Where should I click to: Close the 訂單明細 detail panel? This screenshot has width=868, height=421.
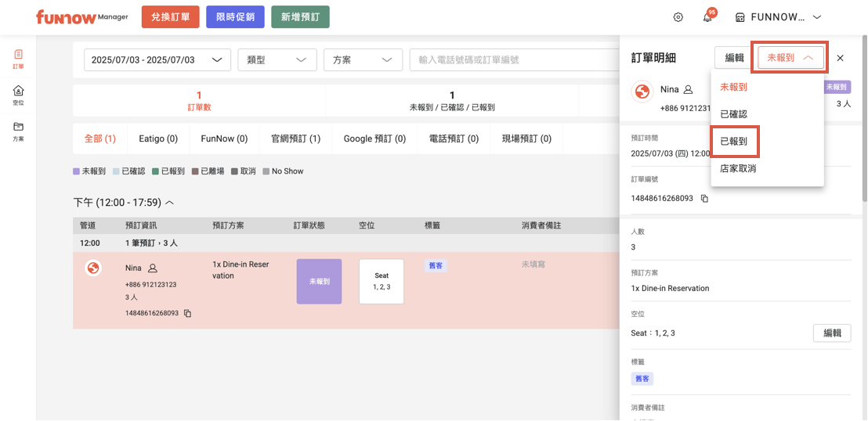[840, 58]
